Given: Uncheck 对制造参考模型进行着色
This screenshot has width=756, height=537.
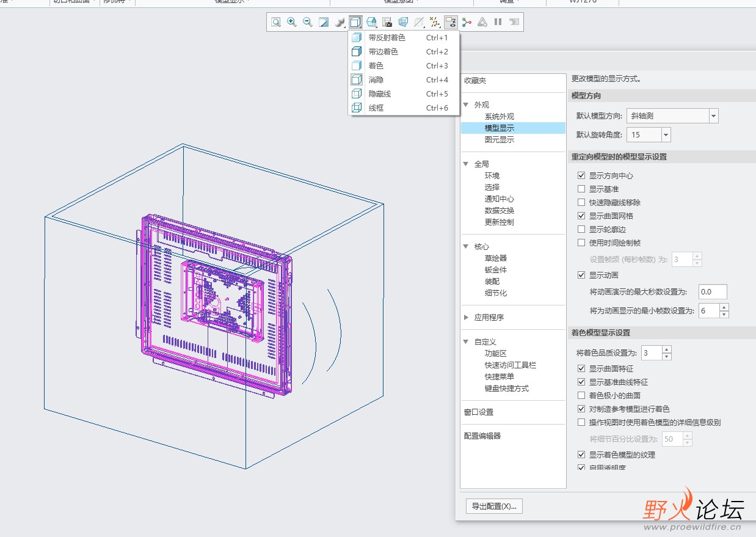Looking at the screenshot, I should 581,409.
